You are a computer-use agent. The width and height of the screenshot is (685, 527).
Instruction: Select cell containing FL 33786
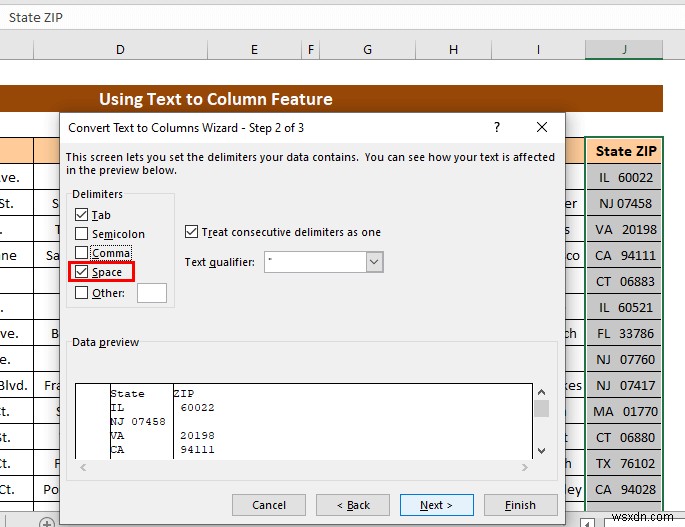pyautogui.click(x=624, y=333)
